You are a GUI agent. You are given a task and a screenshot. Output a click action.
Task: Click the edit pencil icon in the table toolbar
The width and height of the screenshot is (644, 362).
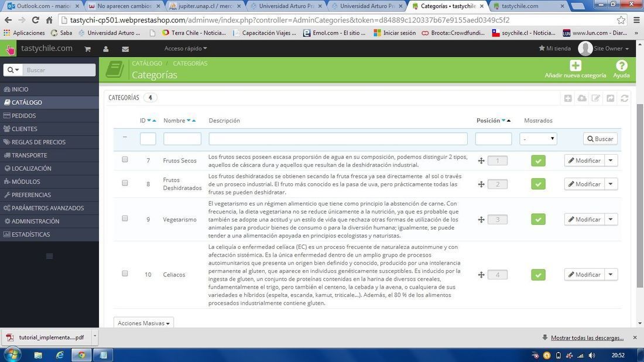pos(596,98)
